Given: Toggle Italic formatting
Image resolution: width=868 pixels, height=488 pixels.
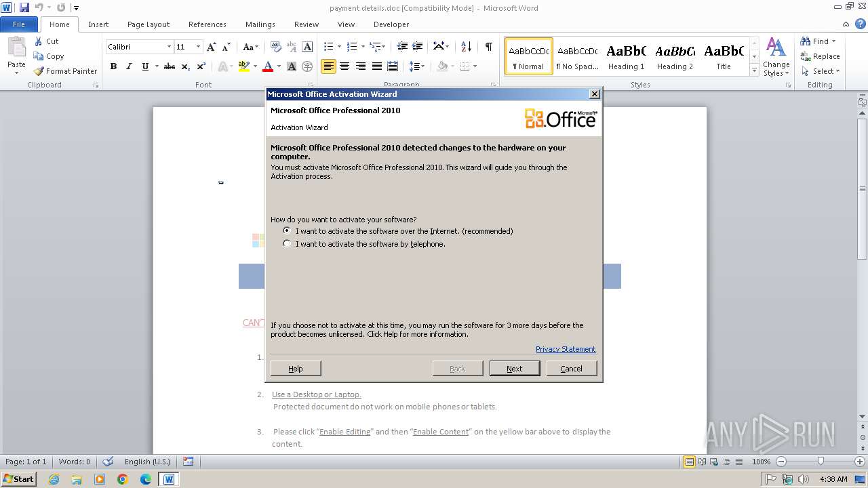Looking at the screenshot, I should (129, 66).
